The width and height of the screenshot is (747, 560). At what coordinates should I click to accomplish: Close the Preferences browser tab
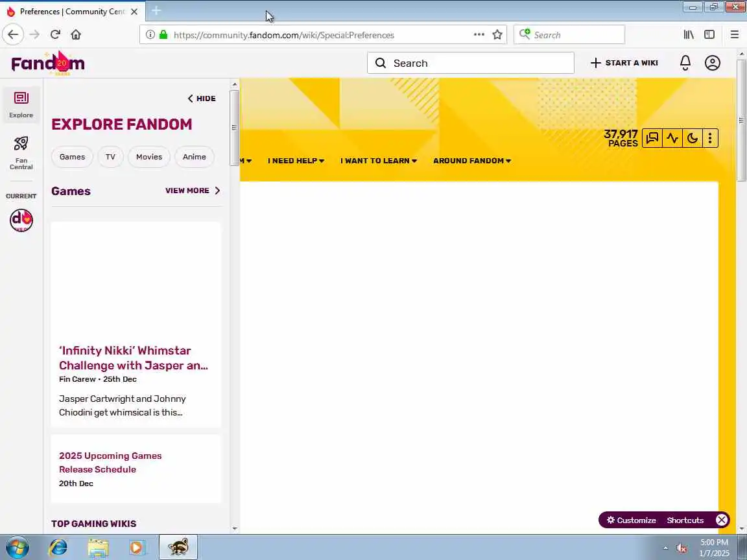coord(134,12)
